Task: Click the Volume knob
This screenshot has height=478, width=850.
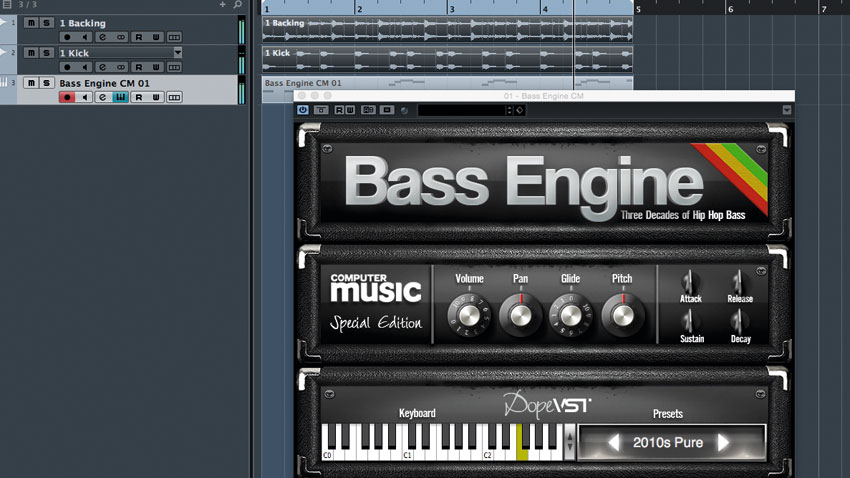Action: click(x=469, y=315)
